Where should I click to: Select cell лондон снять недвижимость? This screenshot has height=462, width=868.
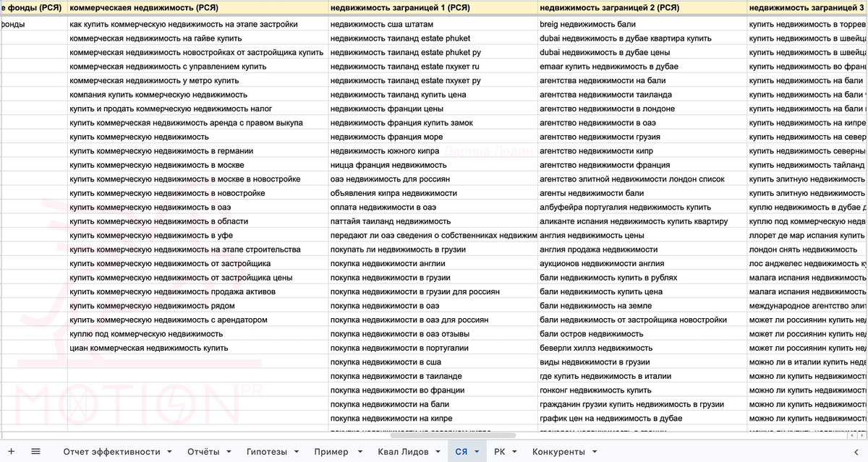pos(808,249)
